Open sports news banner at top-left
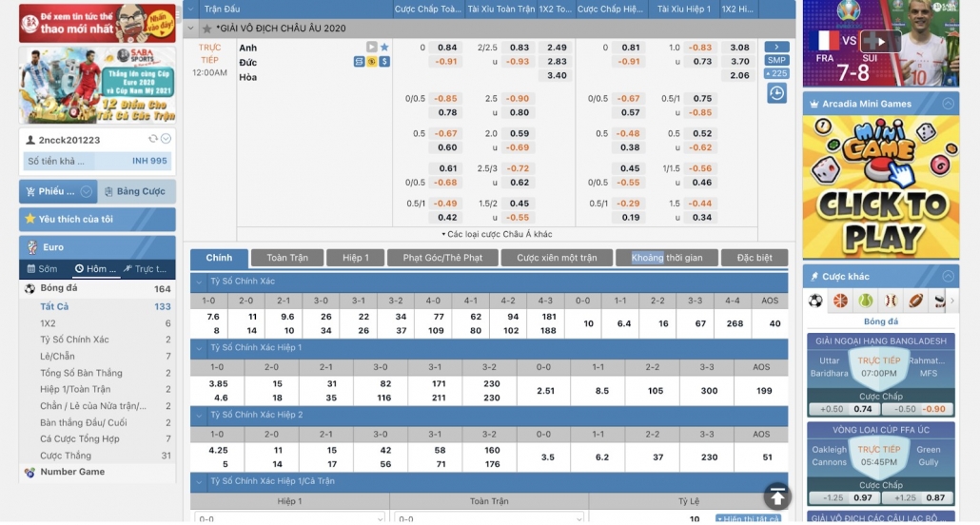 [x=97, y=23]
